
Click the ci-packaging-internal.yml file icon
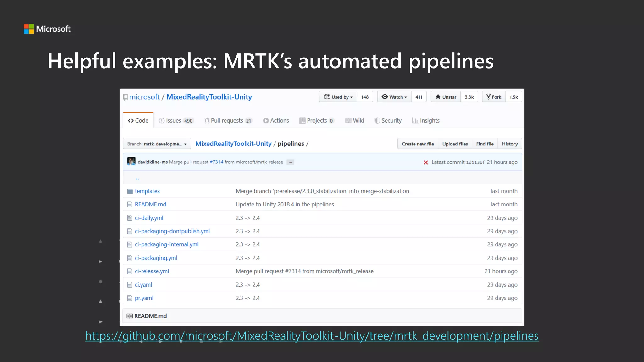[130, 244]
